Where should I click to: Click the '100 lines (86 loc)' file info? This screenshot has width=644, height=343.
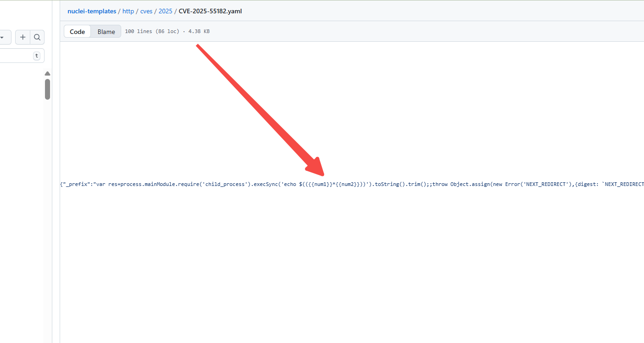coord(152,32)
